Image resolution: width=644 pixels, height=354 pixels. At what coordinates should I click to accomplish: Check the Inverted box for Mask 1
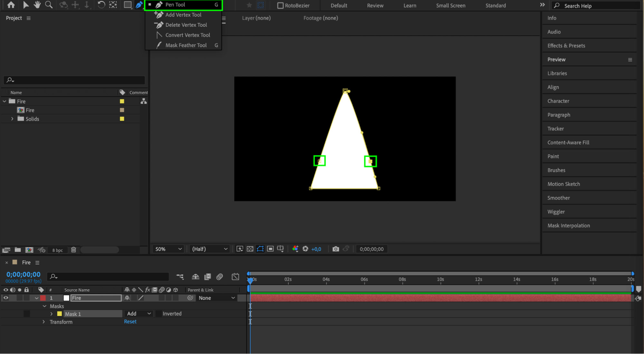(159, 314)
